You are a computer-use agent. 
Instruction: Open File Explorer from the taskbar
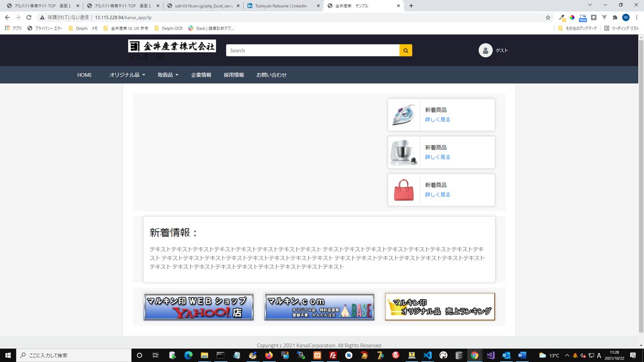click(204, 355)
